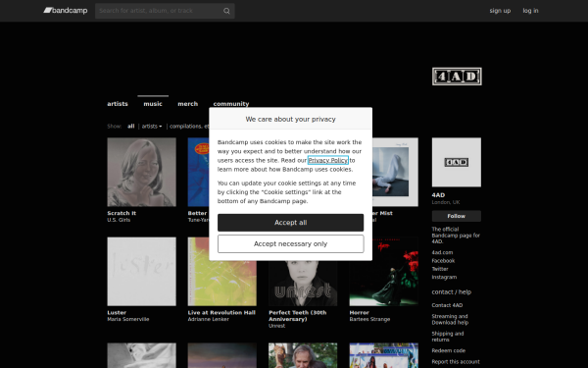This screenshot has height=368, width=588.
Task: Open album cover with figure lying on floor
Action: [395, 172]
